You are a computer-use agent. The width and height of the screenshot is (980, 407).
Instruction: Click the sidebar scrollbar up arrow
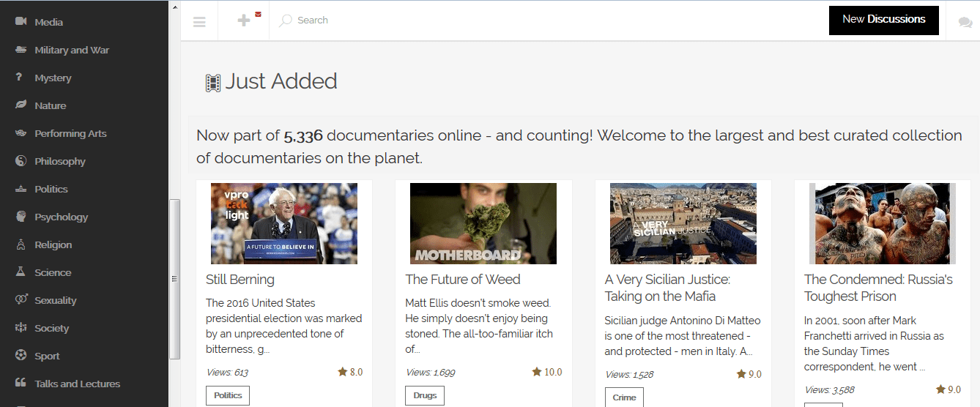[x=174, y=7]
